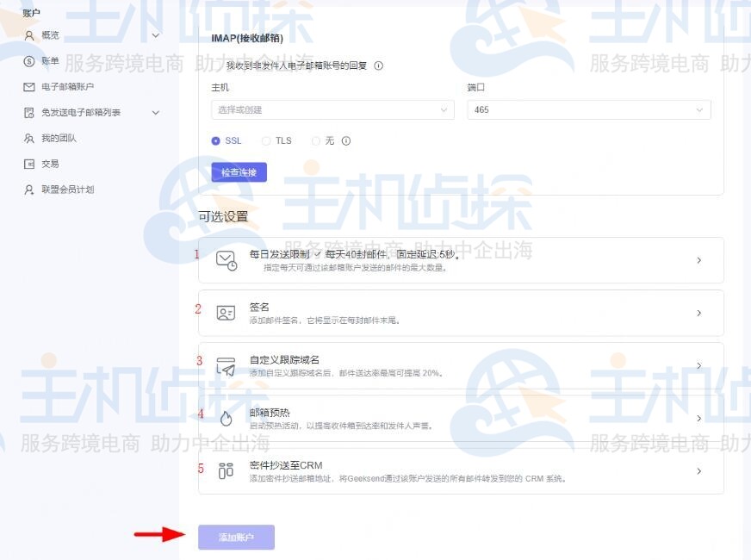The width and height of the screenshot is (751, 560).
Task: Click the 邮箱预热 flame icon
Action: (225, 418)
